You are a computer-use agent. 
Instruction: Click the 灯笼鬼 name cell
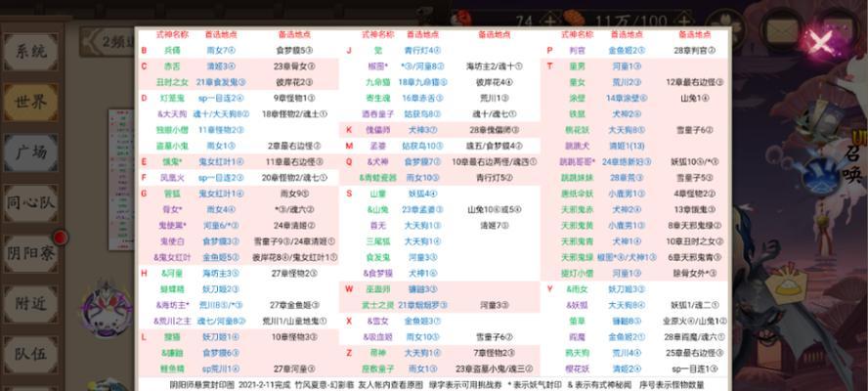[172, 98]
